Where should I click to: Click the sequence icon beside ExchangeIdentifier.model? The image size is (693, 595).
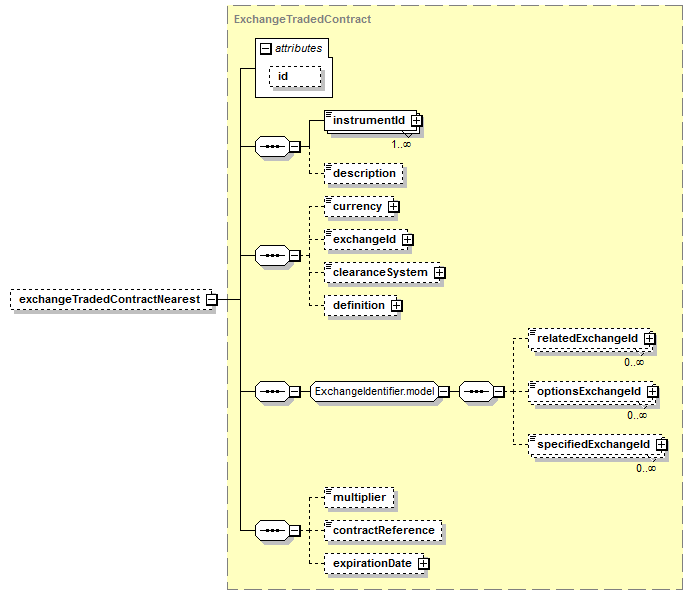272,391
